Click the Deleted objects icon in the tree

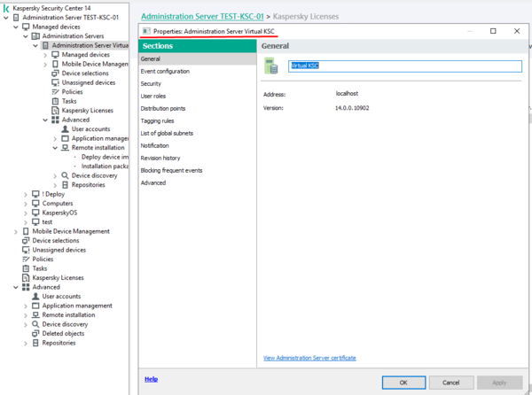[35, 333]
